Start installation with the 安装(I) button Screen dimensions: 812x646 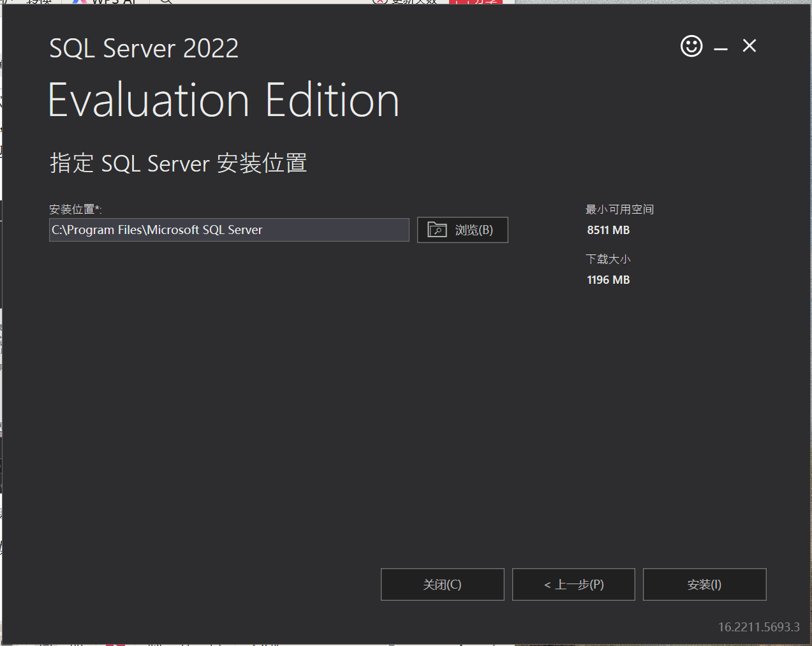coord(705,584)
